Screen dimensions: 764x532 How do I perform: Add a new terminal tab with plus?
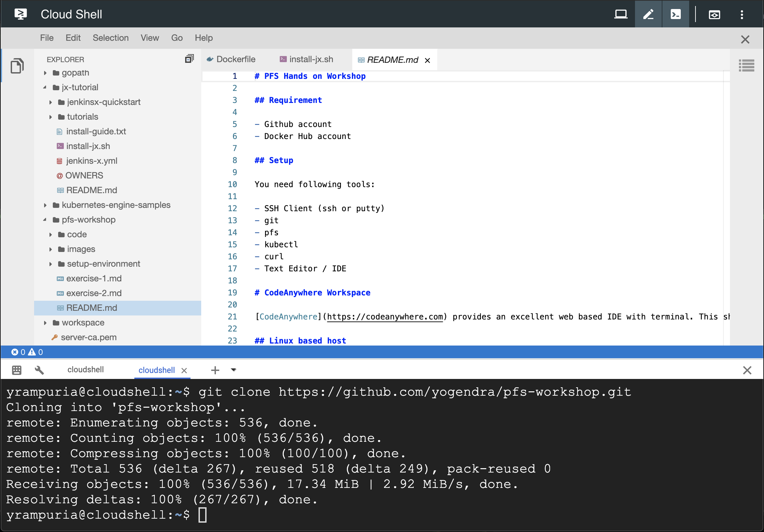coord(215,370)
